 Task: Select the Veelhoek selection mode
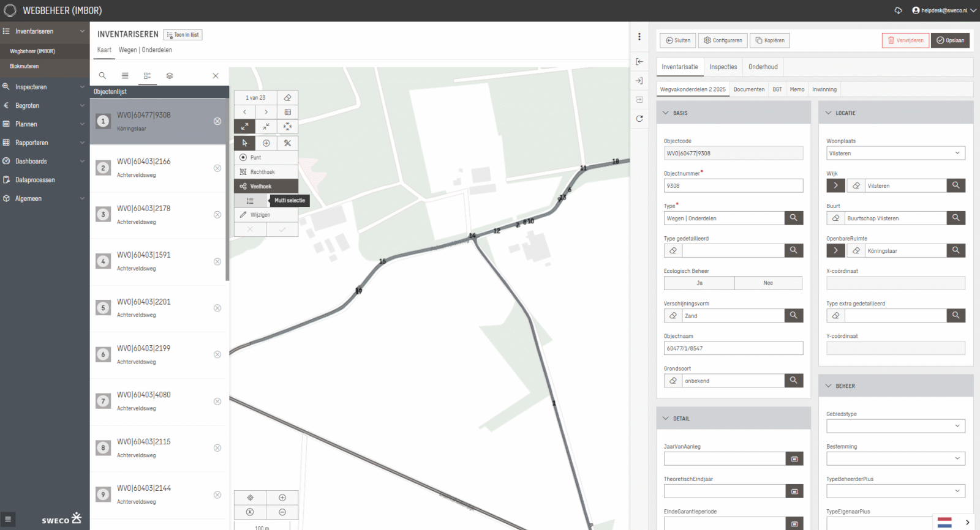(x=266, y=186)
